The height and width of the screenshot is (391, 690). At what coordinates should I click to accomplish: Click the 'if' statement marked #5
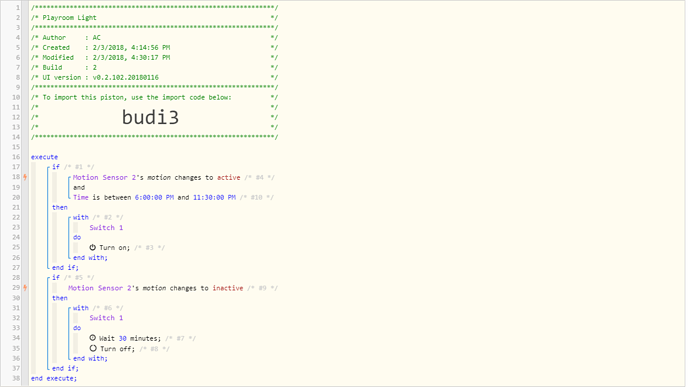point(56,278)
